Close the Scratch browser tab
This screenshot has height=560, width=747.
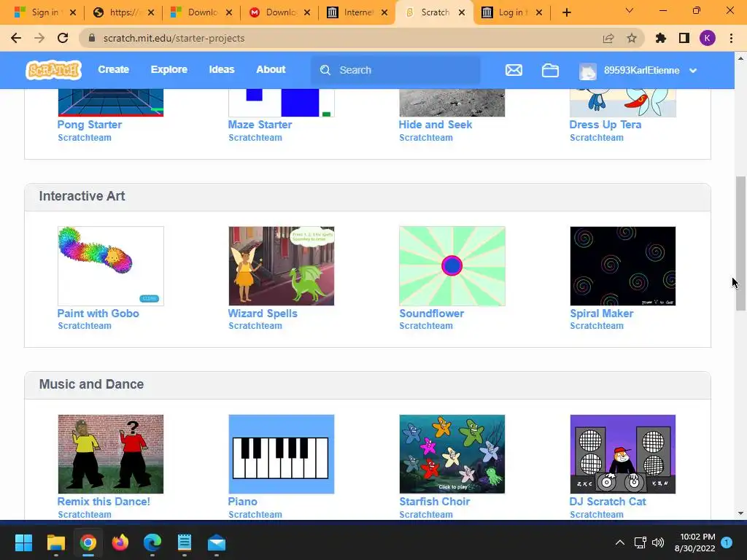click(462, 13)
